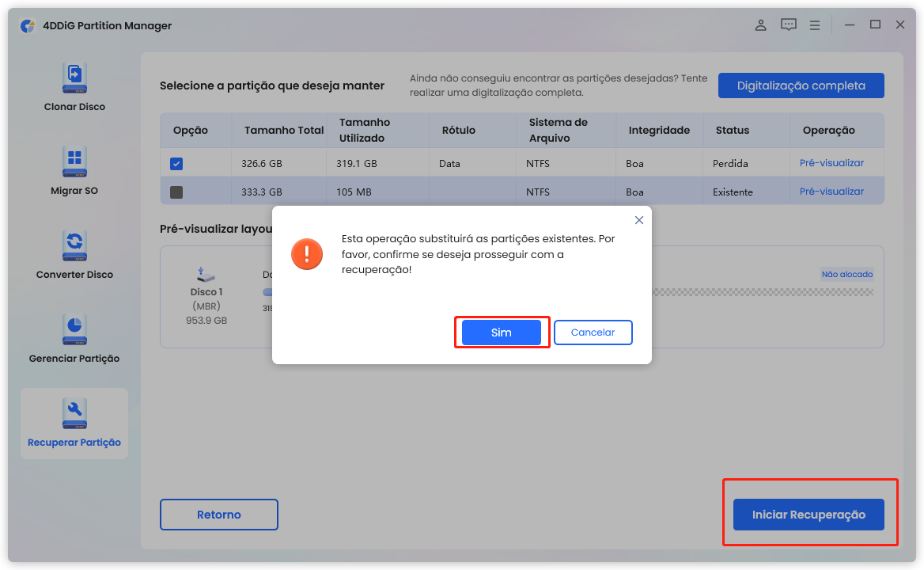Click the feedback chat icon

coord(789,25)
